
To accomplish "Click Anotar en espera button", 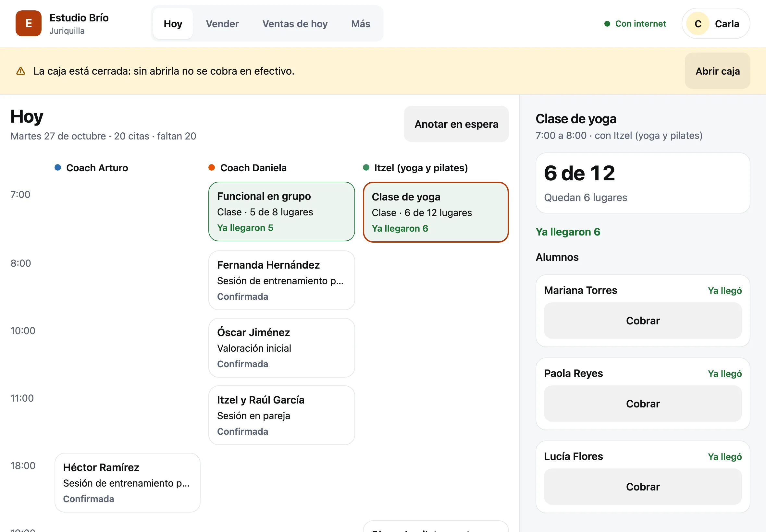I will pos(456,124).
